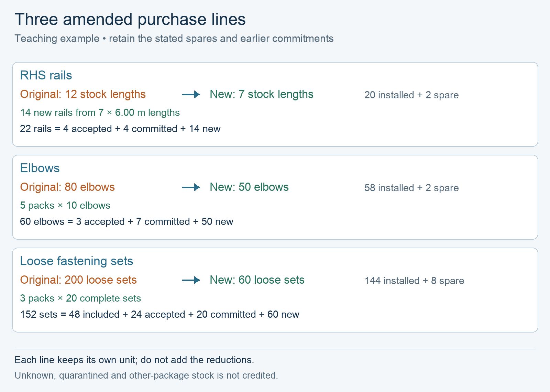Image resolution: width=550 pixels, height=392 pixels.
Task: Select the footer line starting "Unknown, quarantined"
Action: [146, 375]
